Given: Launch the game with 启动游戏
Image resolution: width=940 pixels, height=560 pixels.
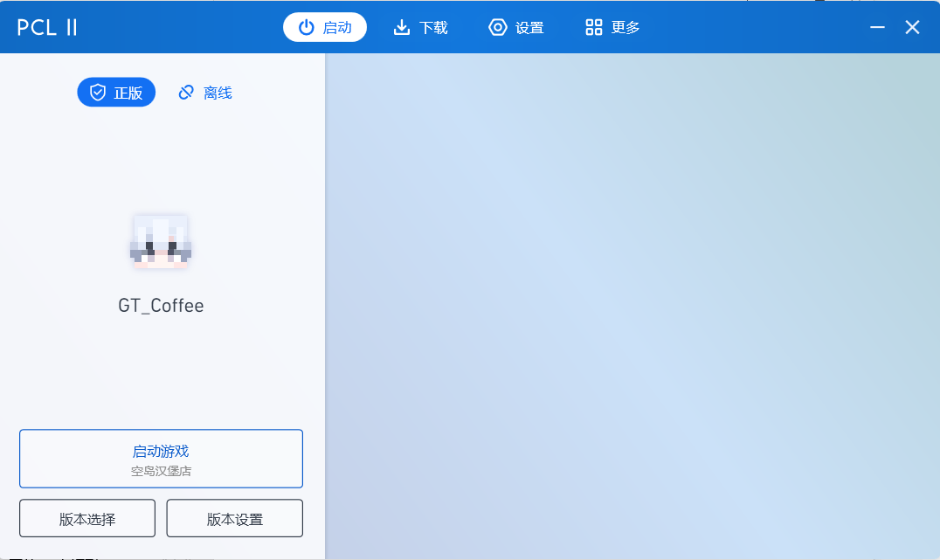Looking at the screenshot, I should (161, 459).
